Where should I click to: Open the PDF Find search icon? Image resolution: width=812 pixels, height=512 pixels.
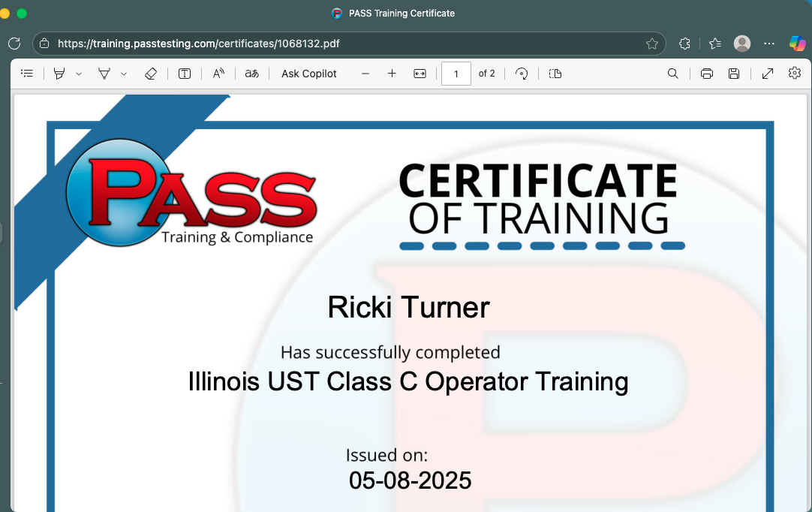point(672,74)
